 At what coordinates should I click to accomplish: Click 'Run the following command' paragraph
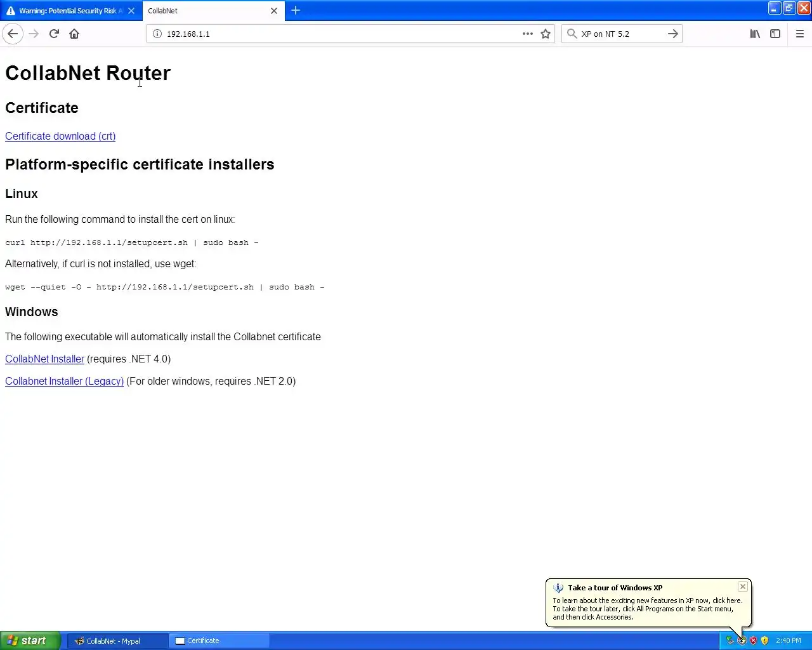[x=120, y=219]
